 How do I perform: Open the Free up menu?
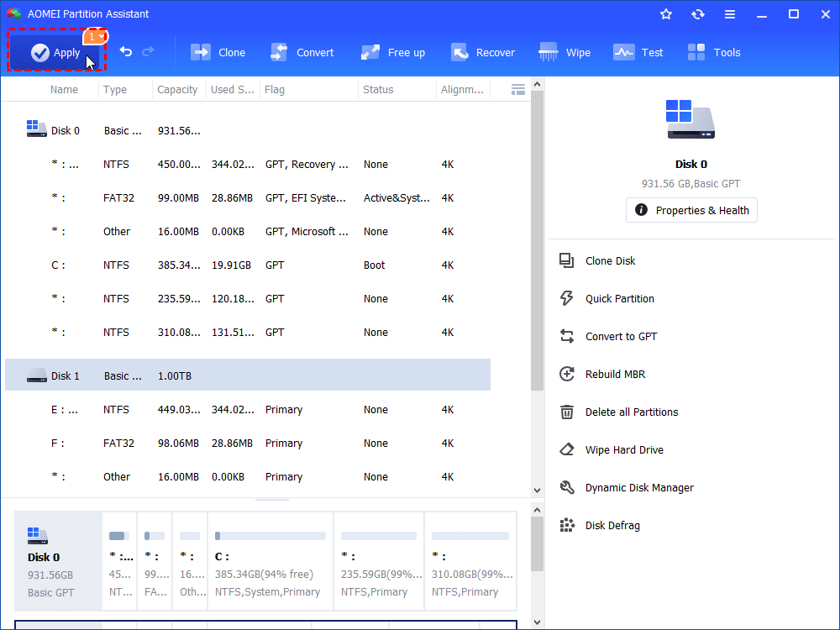392,52
